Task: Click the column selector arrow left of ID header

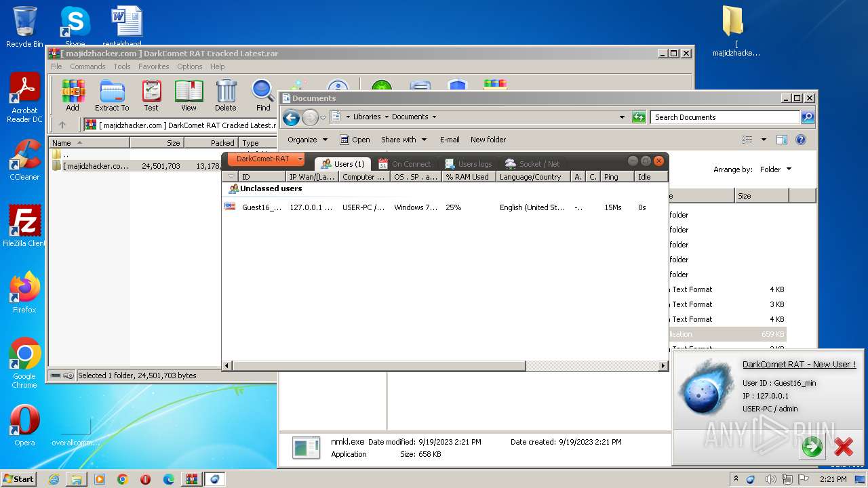Action: [x=231, y=177]
